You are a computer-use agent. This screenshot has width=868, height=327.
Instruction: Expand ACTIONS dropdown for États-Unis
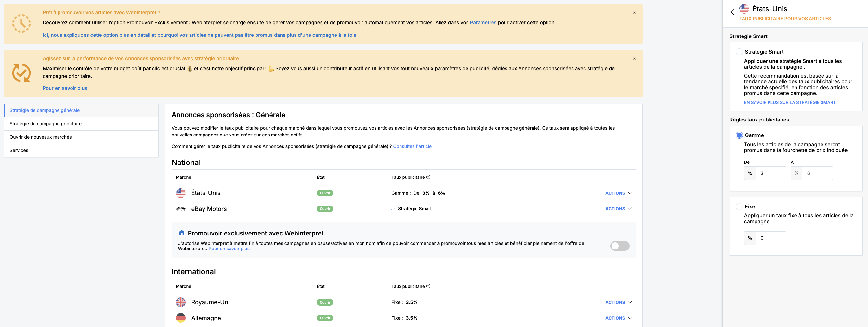618,193
